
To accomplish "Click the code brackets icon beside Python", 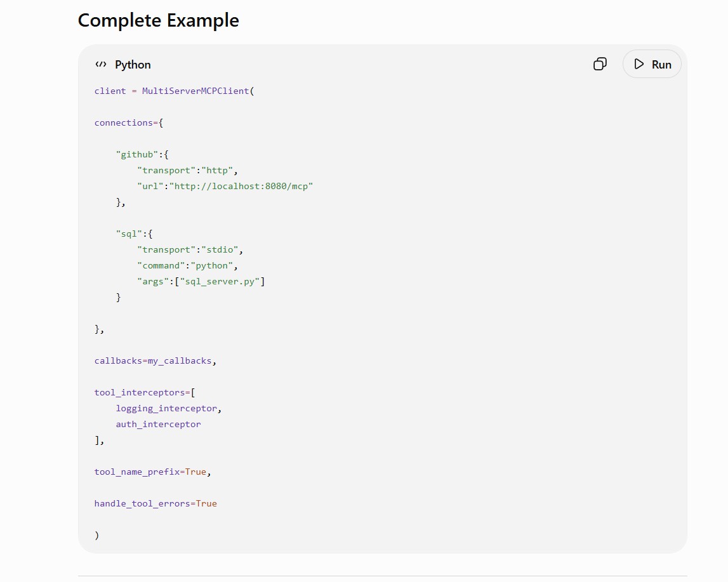I will (101, 64).
